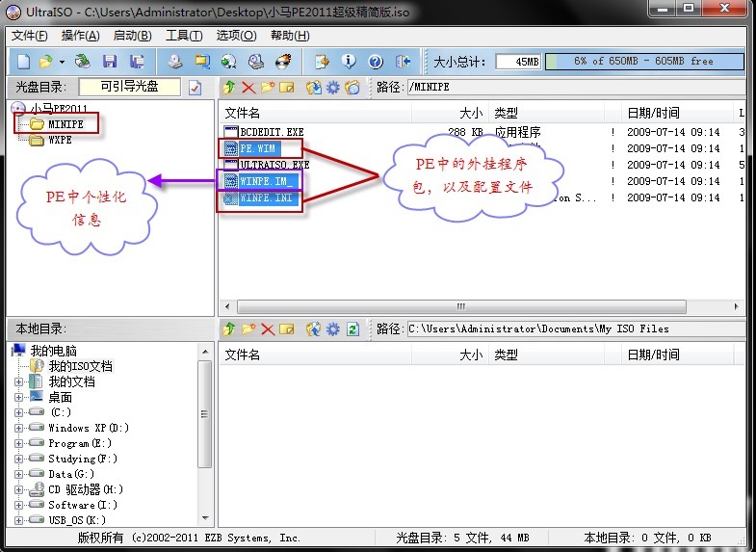Click the Exit door icon
This screenshot has width=756, height=552.
(x=403, y=62)
